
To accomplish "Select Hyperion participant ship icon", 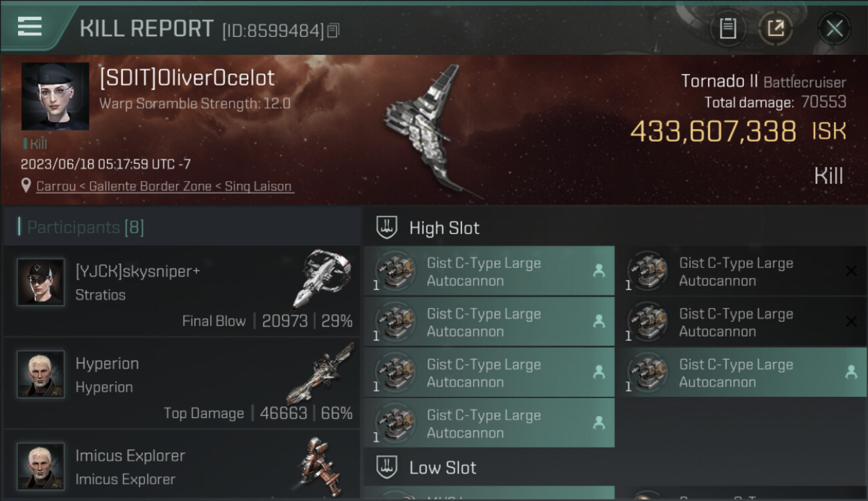I will point(321,372).
